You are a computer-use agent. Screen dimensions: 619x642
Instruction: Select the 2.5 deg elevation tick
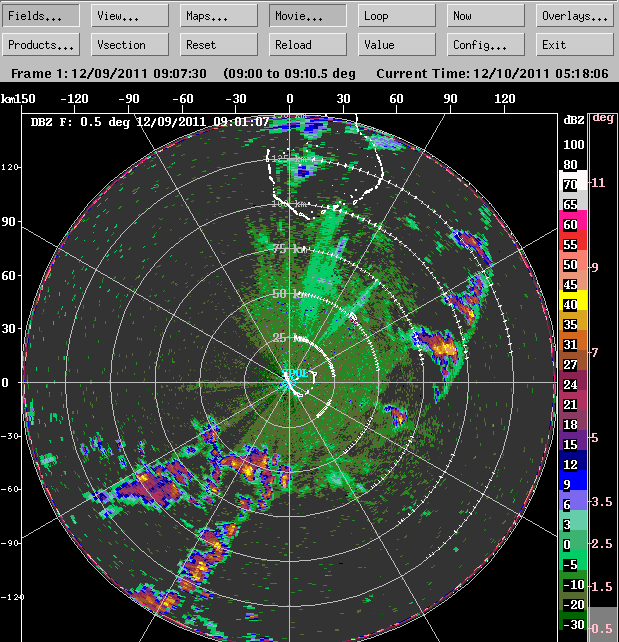[x=601, y=544]
